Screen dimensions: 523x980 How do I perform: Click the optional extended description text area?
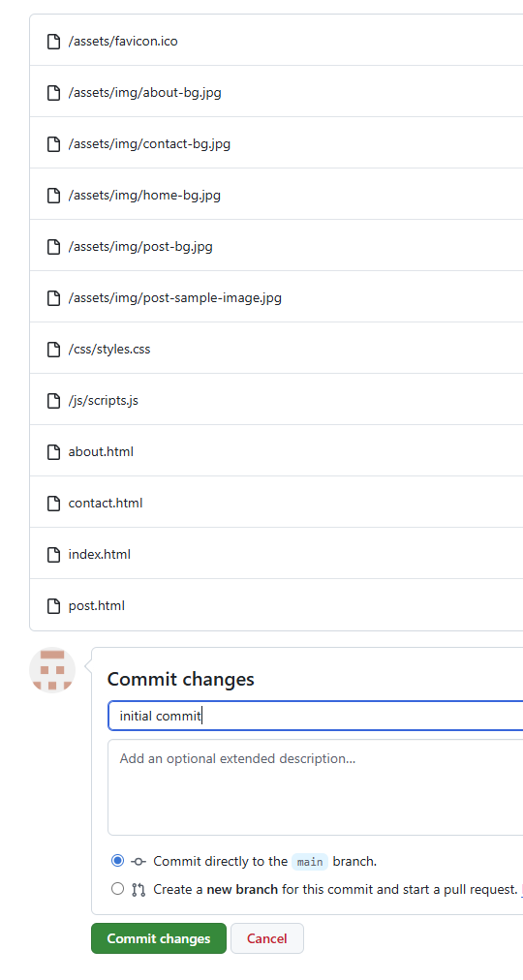[x=316, y=787]
